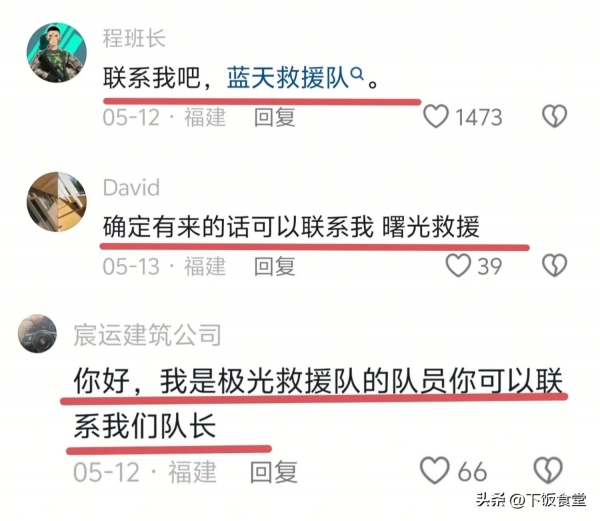The height and width of the screenshot is (521, 600).
Task: Like 程班长's comment with heart icon
Action: point(435,116)
